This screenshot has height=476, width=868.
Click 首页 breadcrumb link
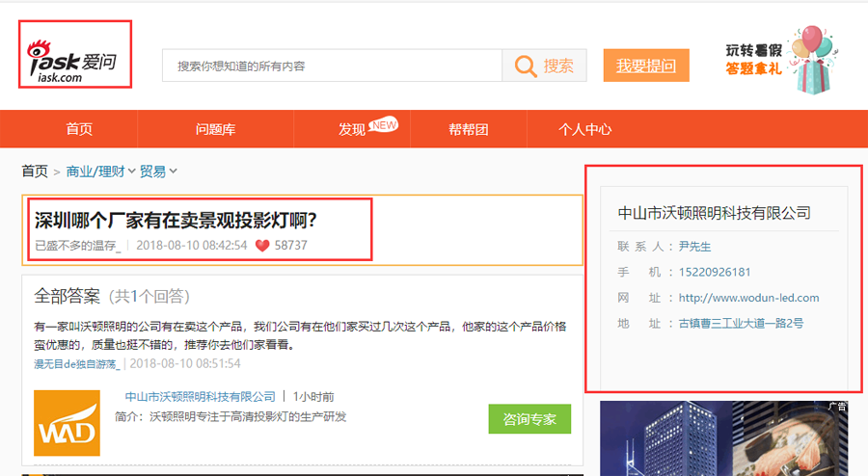(35, 172)
